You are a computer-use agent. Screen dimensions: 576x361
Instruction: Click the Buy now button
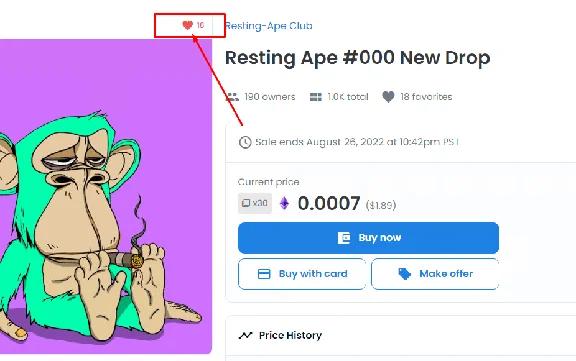(368, 238)
